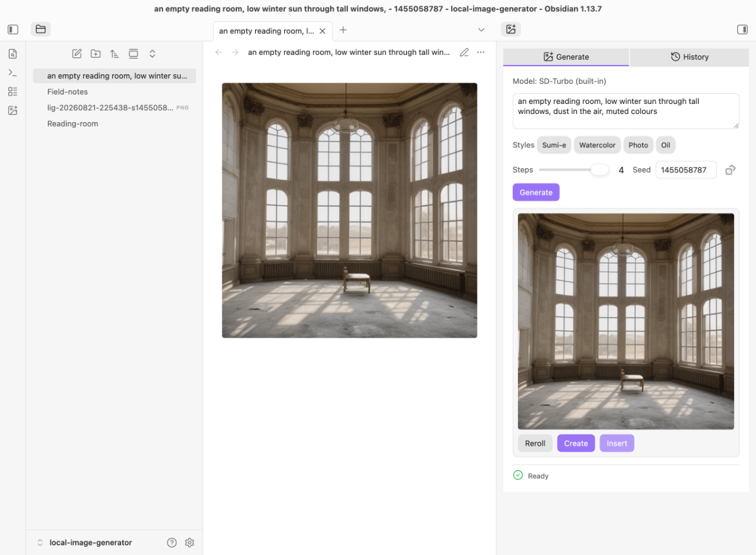The height and width of the screenshot is (555, 756).
Task: Click the generated preview image in right panel
Action: pyautogui.click(x=626, y=321)
